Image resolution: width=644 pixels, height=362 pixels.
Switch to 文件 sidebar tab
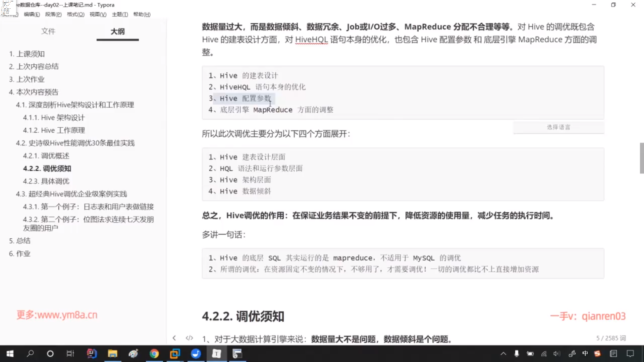coord(48,31)
